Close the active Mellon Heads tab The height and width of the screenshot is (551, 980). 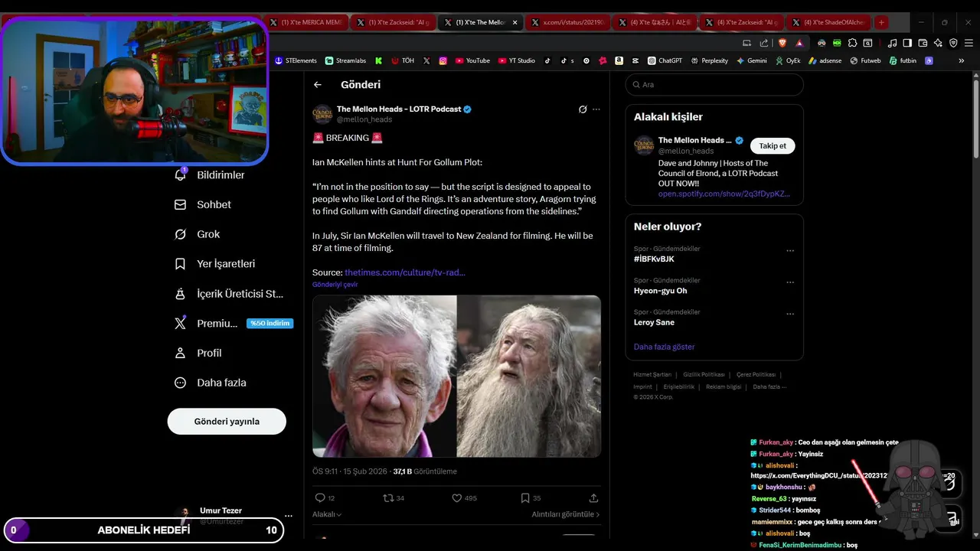tap(514, 22)
